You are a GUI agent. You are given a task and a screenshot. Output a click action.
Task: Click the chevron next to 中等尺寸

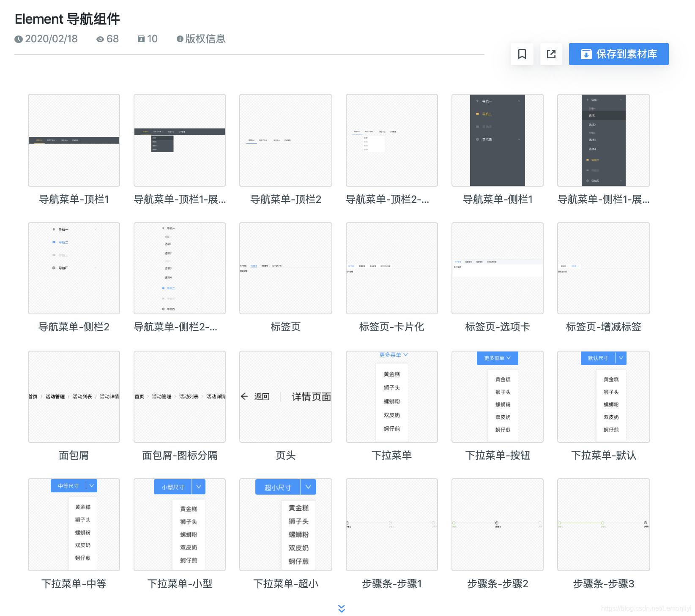click(x=92, y=486)
